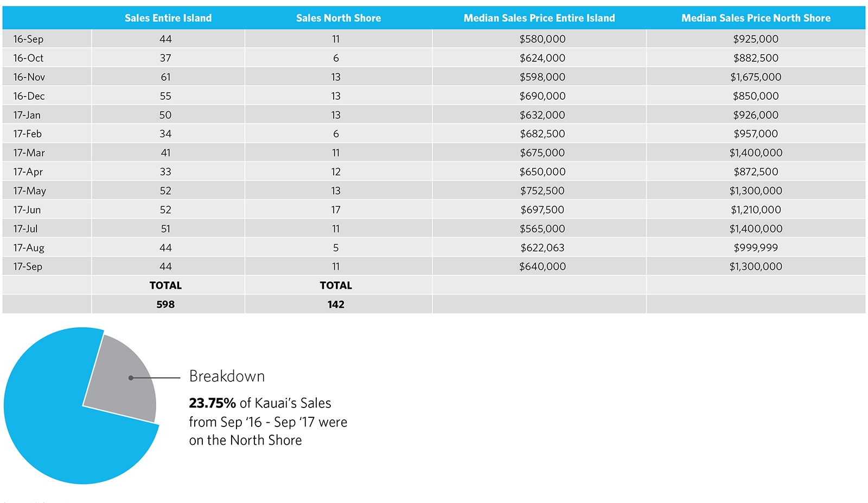Click the $1,675,000 North Shore price cell
Image resolution: width=868 pixels, height=503 pixels.
tap(756, 77)
